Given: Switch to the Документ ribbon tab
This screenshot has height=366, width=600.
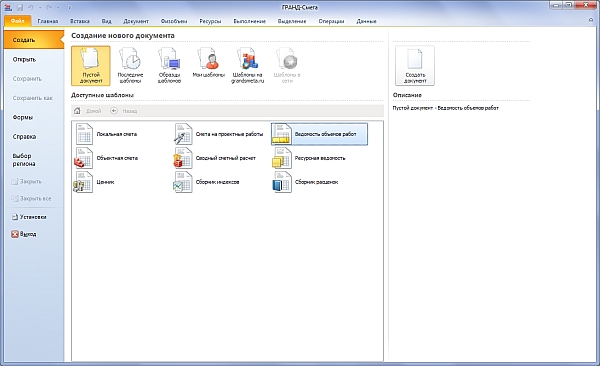Looking at the screenshot, I should pos(136,21).
